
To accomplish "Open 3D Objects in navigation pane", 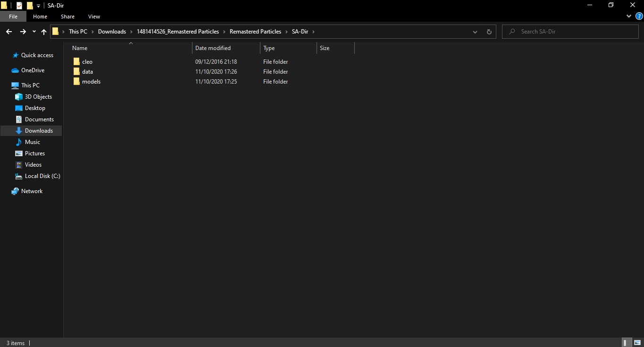I will coord(38,97).
